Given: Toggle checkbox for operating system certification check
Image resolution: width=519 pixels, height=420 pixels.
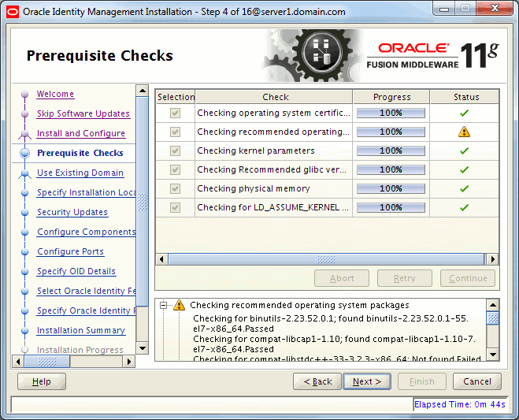Looking at the screenshot, I should (x=175, y=113).
